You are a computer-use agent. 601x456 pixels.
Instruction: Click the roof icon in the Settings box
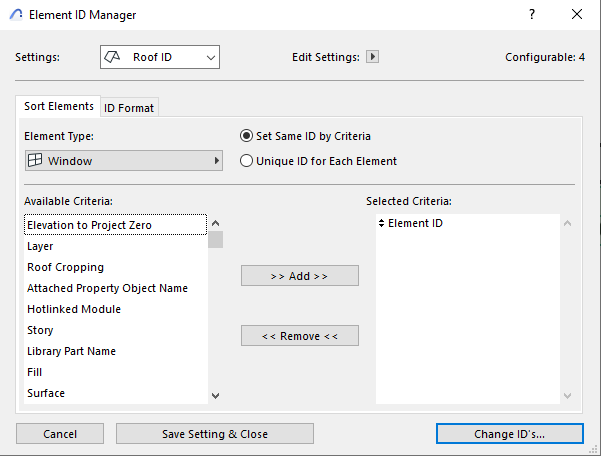[x=112, y=57]
